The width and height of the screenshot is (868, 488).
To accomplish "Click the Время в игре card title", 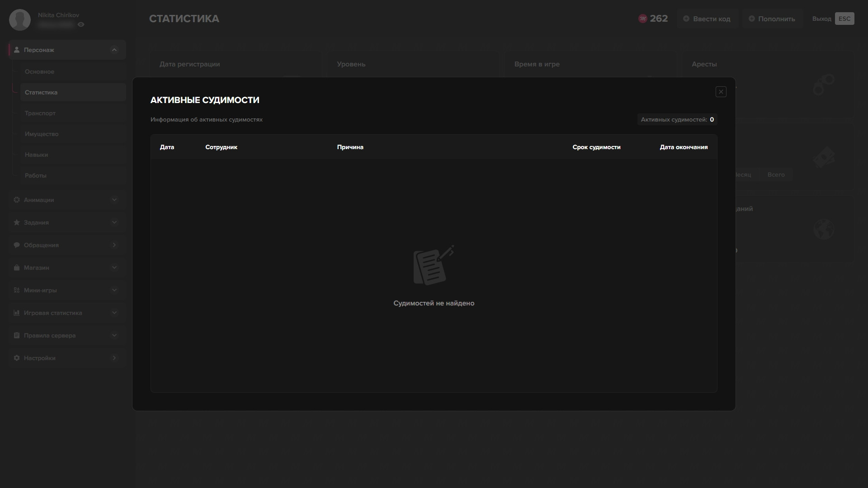I will coord(537,64).
